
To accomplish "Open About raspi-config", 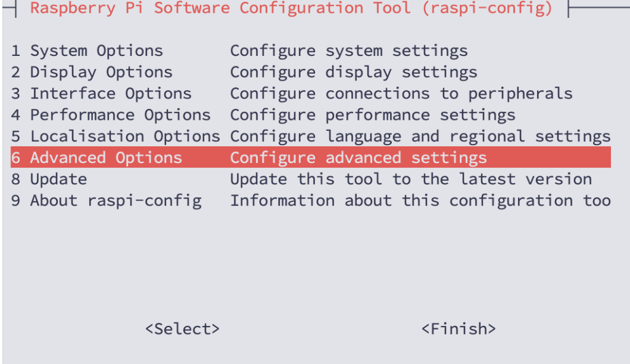I will (x=116, y=201).
